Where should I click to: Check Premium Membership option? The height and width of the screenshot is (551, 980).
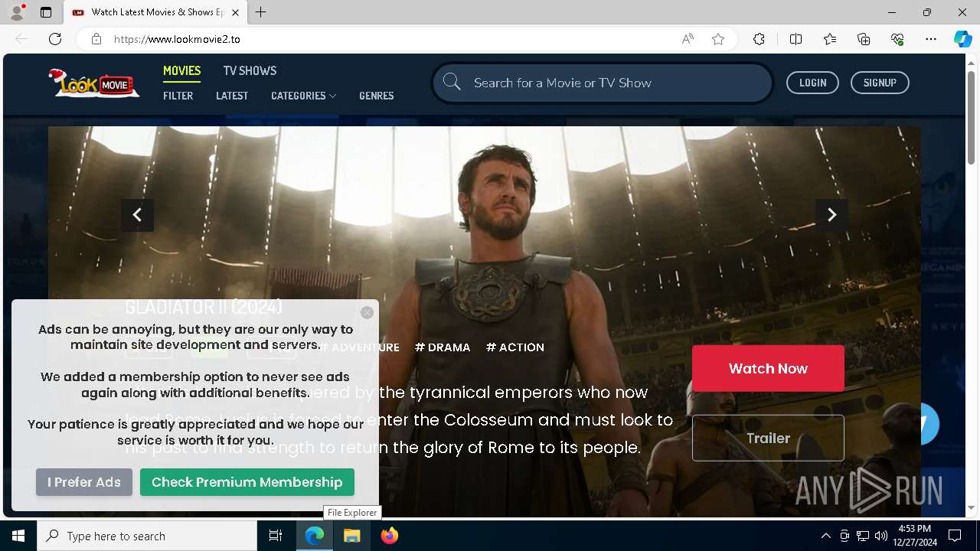(247, 482)
